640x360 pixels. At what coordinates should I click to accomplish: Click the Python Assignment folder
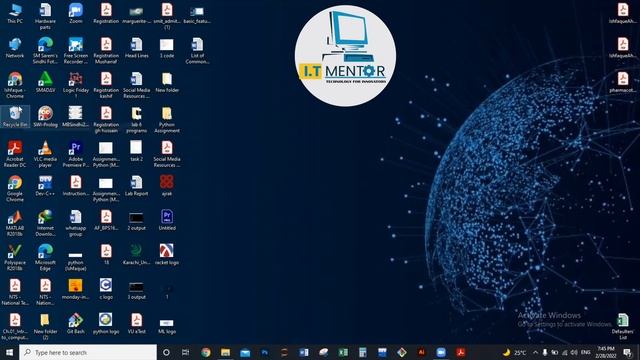click(x=167, y=120)
